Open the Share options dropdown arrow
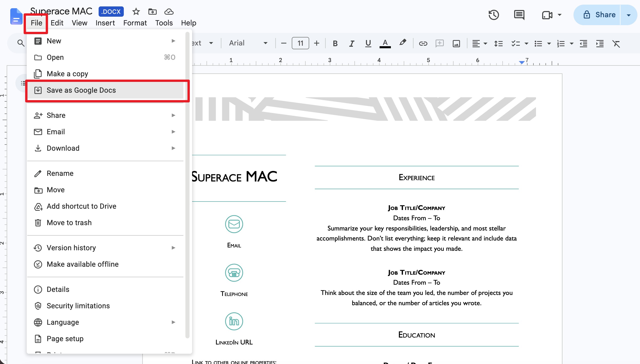This screenshot has height=364, width=640. click(x=628, y=15)
